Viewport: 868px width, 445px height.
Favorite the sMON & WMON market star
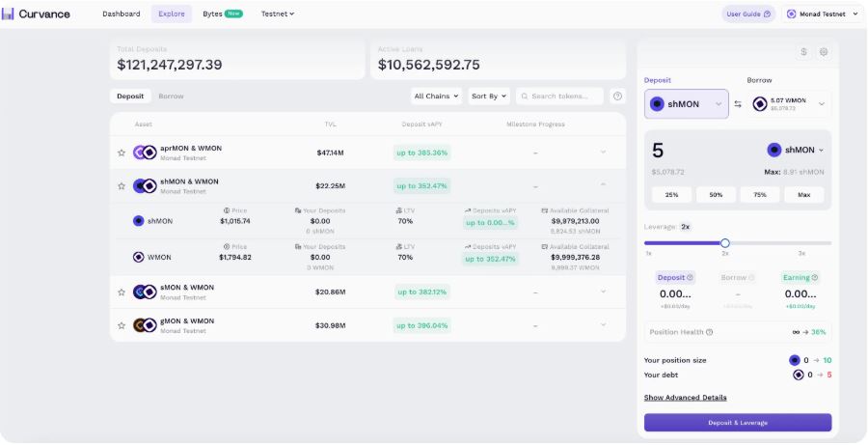(x=122, y=292)
